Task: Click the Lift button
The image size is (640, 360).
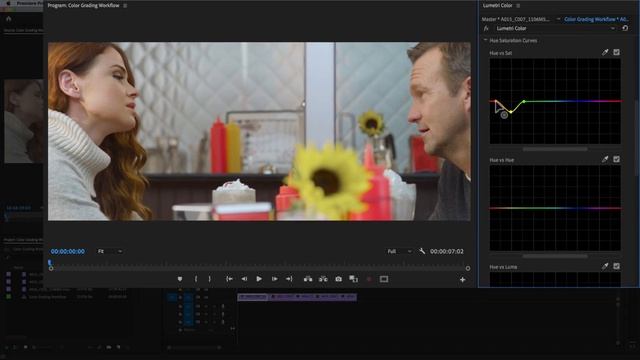Action: click(x=308, y=279)
